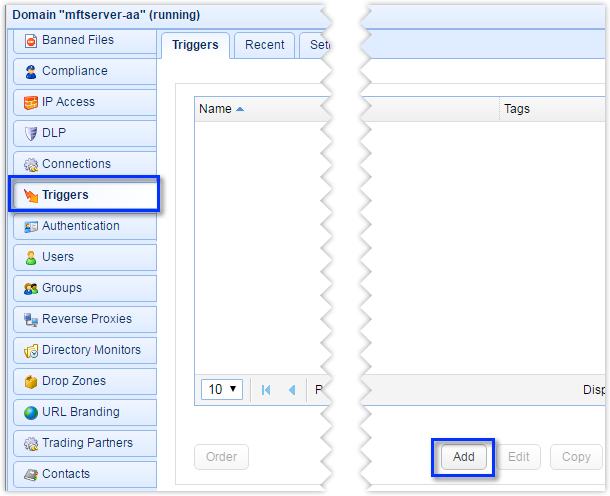Sort triggers by Name column header
Viewport: 610px width, 496px height.
215,109
